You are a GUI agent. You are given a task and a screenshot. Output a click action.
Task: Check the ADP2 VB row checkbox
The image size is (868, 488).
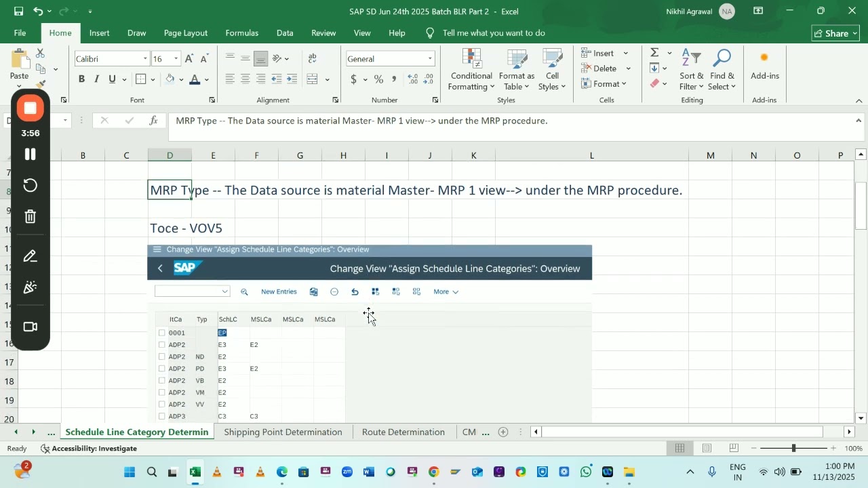click(x=161, y=381)
